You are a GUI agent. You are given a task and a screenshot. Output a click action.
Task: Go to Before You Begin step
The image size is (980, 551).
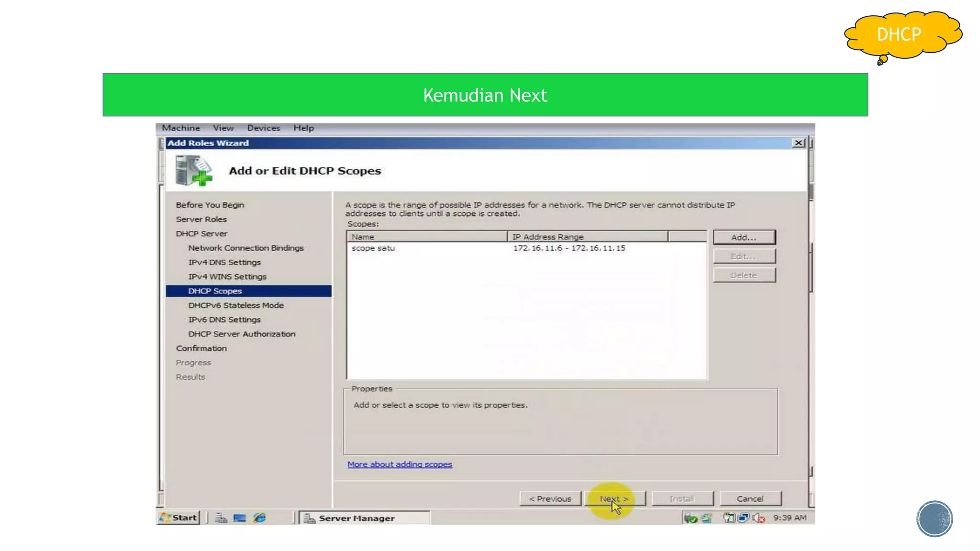pyautogui.click(x=210, y=205)
